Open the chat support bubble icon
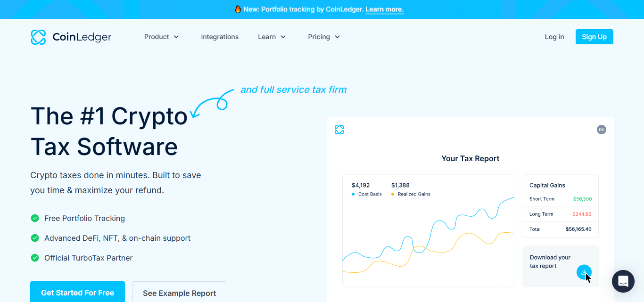644x302 pixels. [623, 281]
